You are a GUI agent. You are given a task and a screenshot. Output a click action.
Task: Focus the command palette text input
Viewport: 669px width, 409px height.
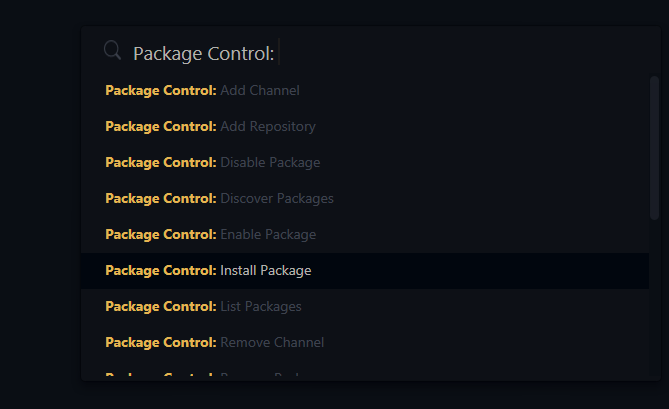coord(400,52)
